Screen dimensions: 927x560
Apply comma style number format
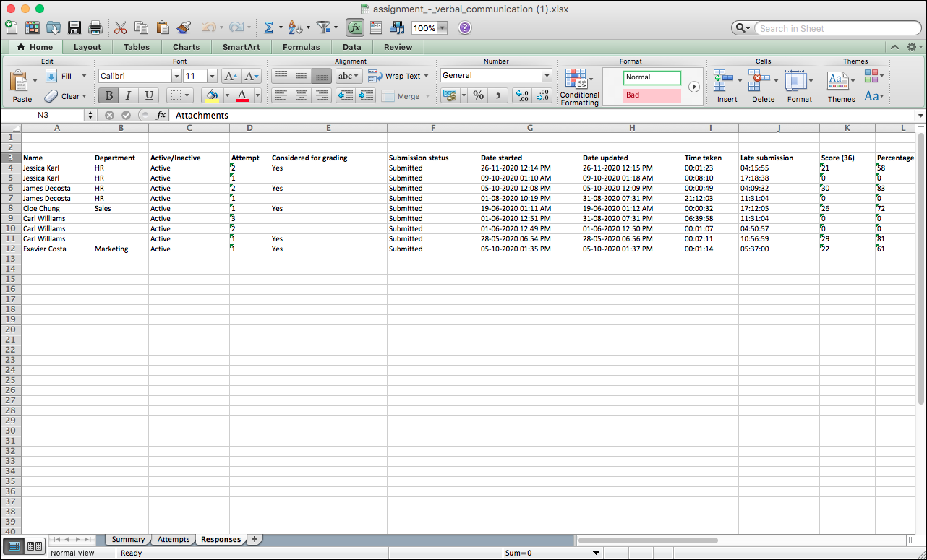(497, 95)
